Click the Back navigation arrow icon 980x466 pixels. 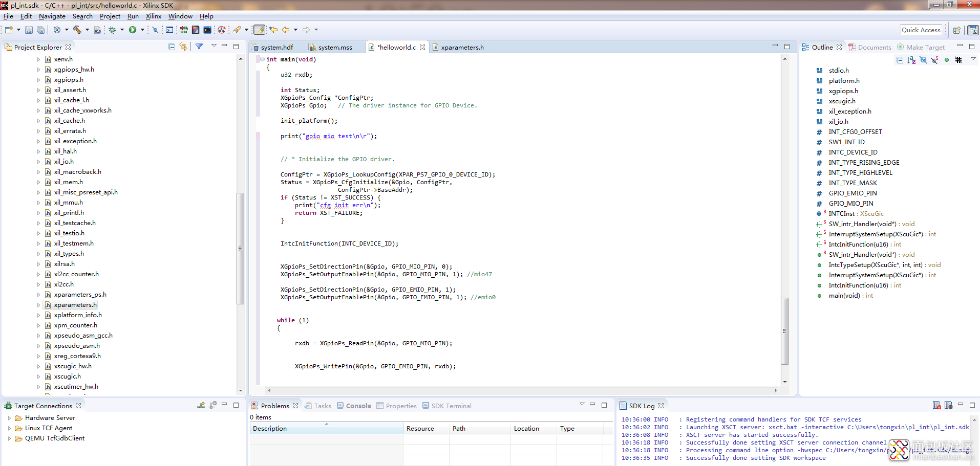click(286, 30)
